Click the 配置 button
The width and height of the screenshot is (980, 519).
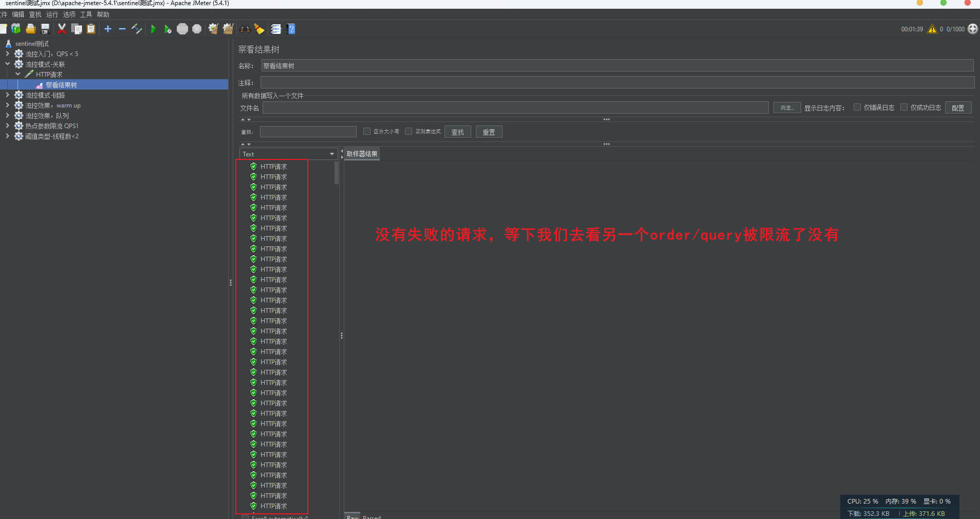point(958,108)
